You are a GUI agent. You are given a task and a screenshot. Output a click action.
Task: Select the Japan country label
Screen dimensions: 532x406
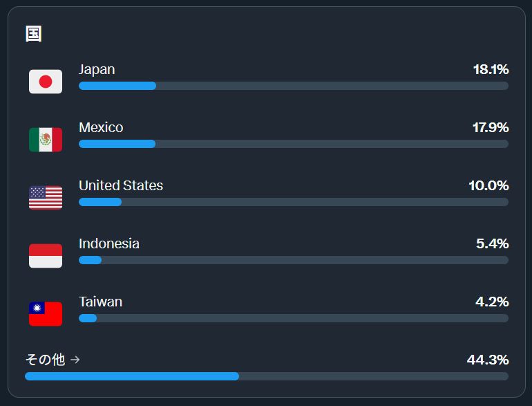[x=97, y=69]
